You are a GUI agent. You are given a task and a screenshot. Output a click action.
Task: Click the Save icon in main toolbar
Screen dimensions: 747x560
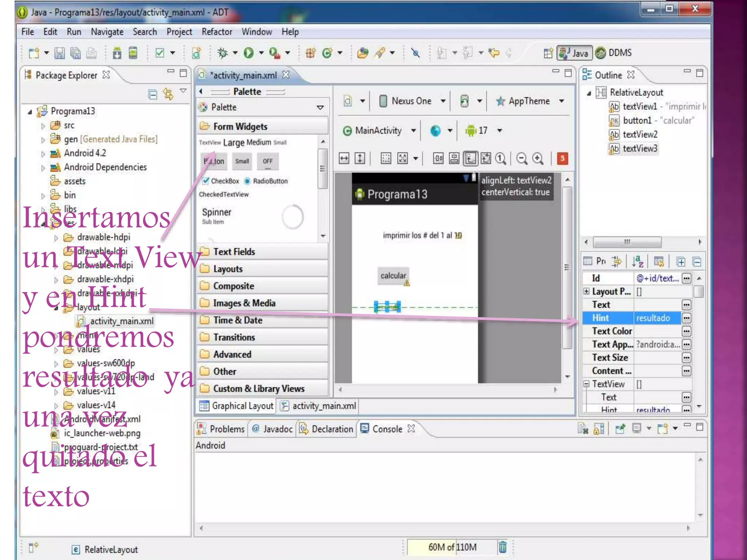tap(59, 53)
